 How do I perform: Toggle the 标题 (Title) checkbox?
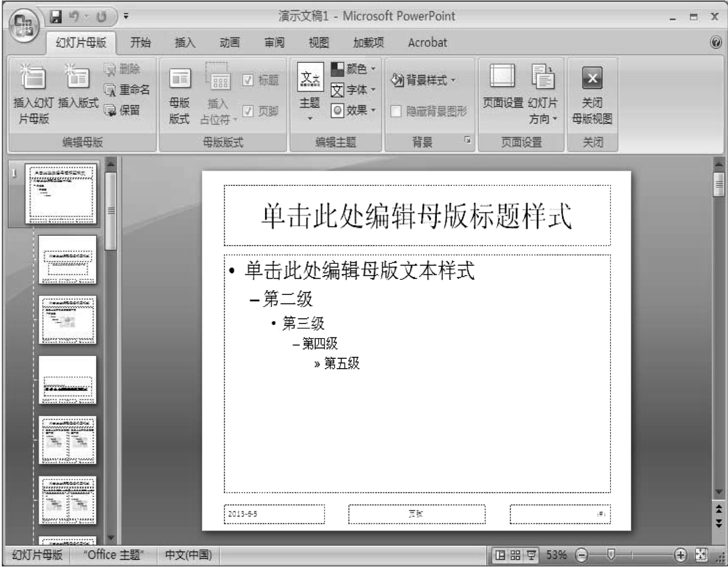260,80
